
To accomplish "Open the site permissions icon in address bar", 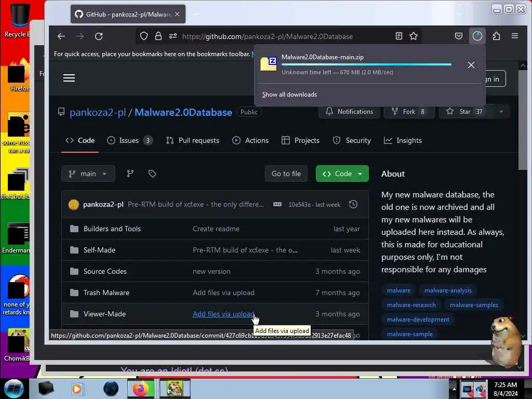I will pyautogui.click(x=173, y=36).
